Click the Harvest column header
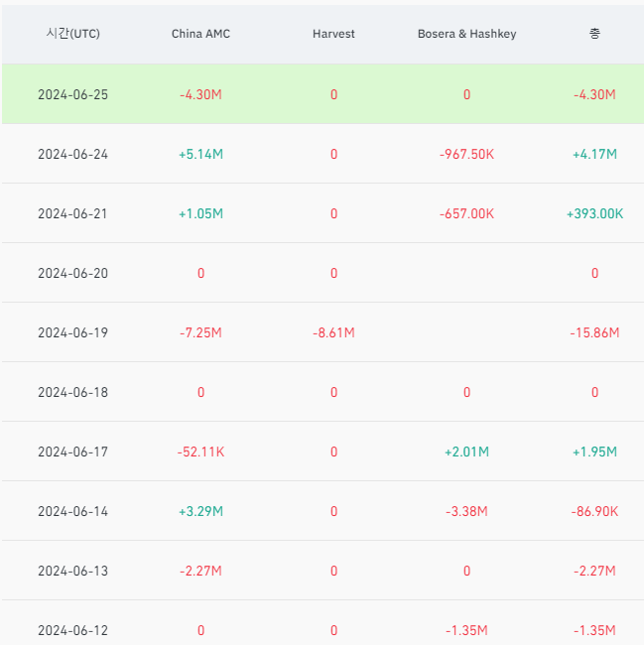The height and width of the screenshot is (645, 644). (333, 34)
